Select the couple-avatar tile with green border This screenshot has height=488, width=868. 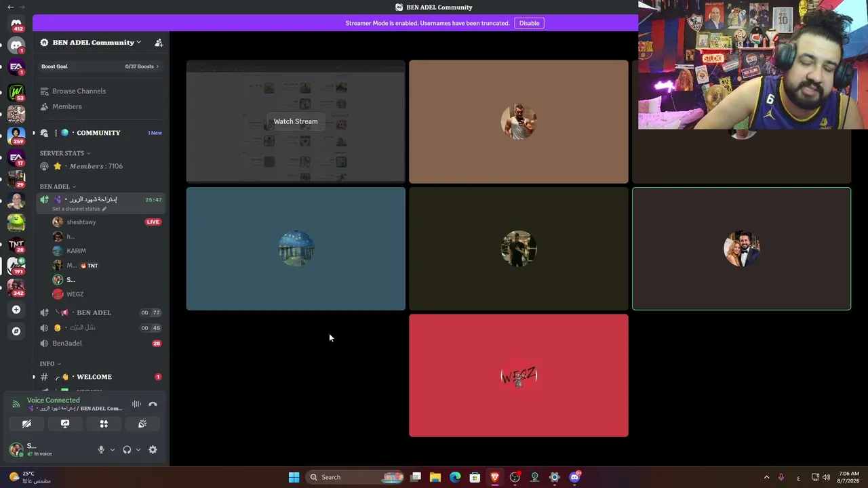(741, 249)
